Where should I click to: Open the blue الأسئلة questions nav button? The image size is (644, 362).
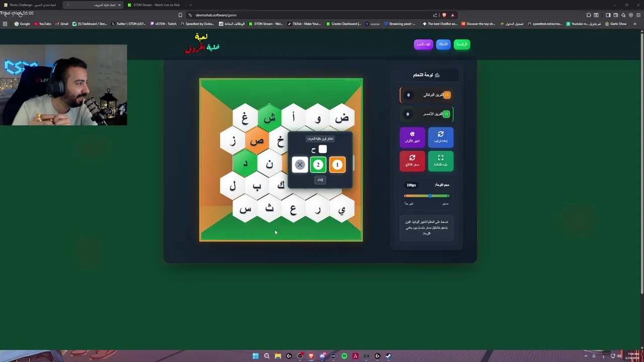(x=443, y=44)
